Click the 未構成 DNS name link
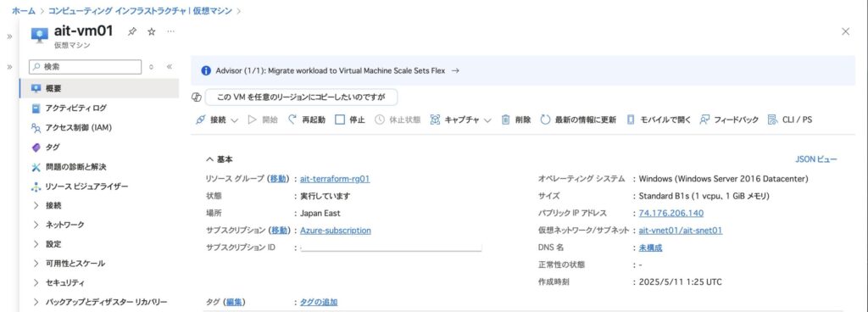This screenshot has height=312, width=868. coord(650,248)
